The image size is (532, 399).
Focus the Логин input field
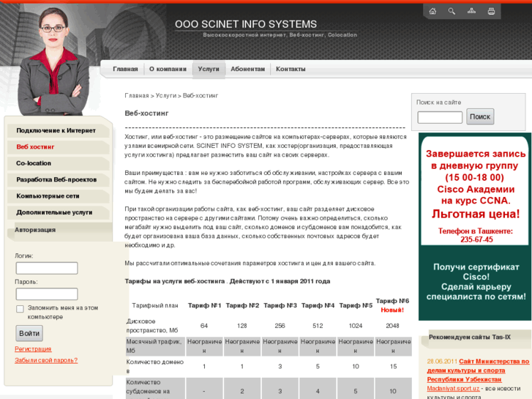[47, 269]
